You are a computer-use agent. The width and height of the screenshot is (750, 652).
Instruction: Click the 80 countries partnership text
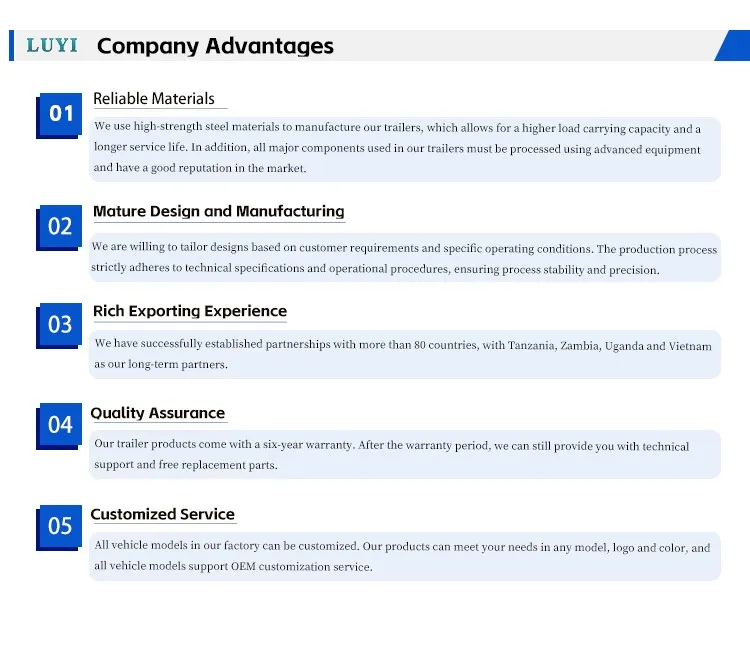(x=403, y=355)
